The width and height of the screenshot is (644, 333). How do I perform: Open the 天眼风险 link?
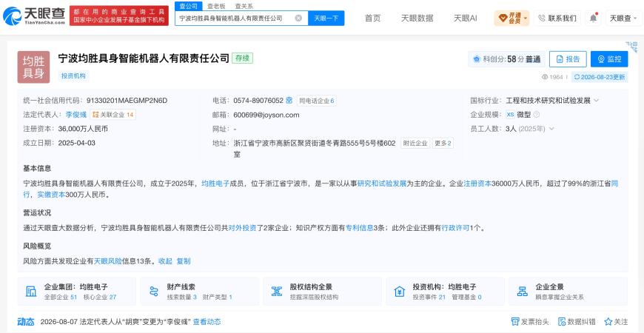[x=108, y=260]
